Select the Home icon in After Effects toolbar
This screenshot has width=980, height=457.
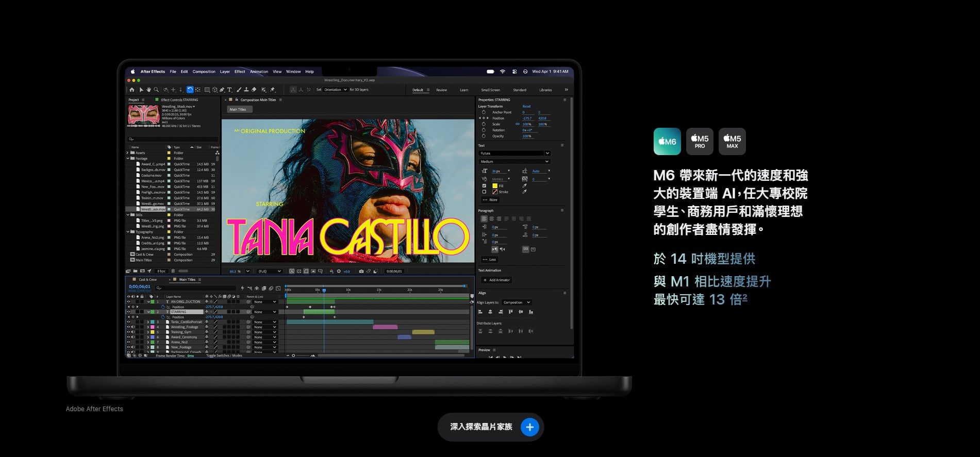(132, 90)
